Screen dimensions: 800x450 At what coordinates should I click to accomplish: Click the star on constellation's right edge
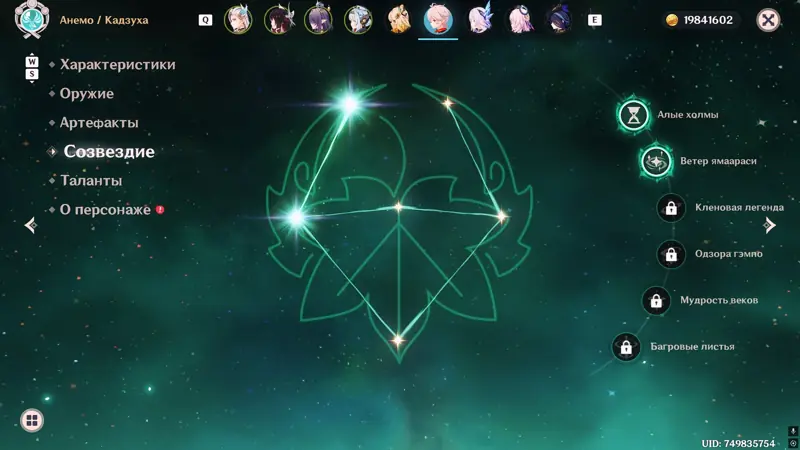502,216
